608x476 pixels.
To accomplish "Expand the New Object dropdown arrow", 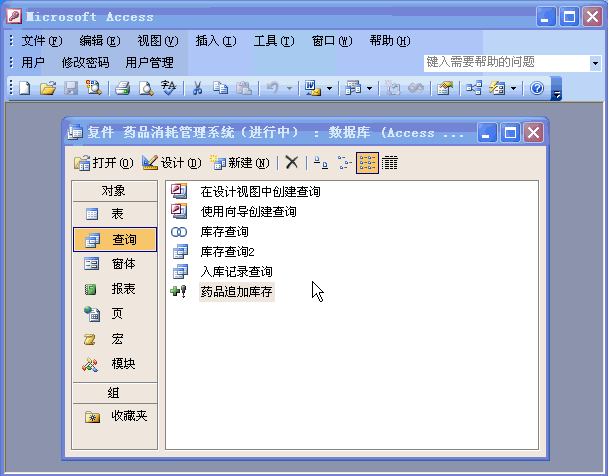I will [x=513, y=89].
